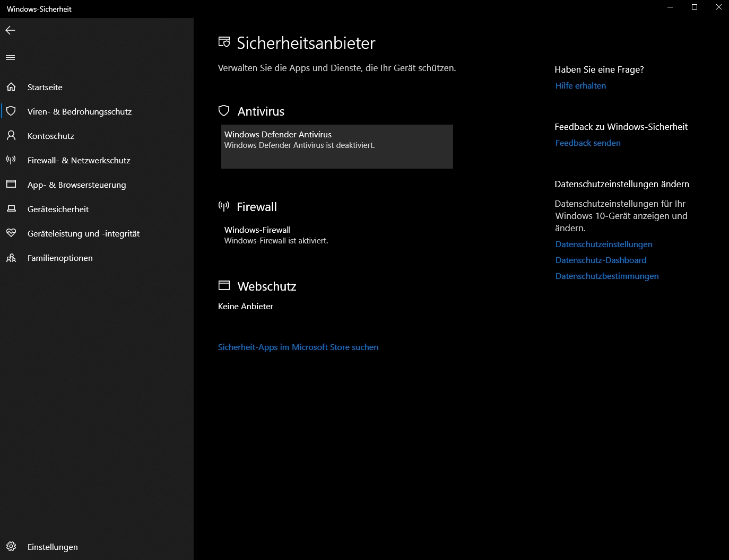Image resolution: width=729 pixels, height=560 pixels.
Task: Select Gerätesicherheit menu entry
Action: (97, 209)
